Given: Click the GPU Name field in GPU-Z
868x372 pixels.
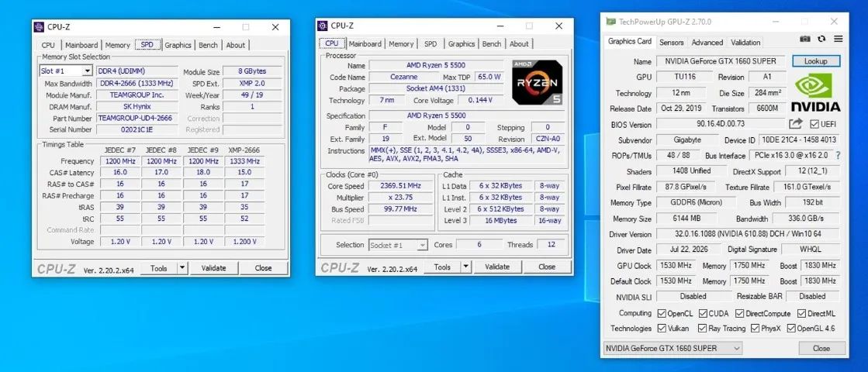Looking at the screenshot, I should [721, 61].
